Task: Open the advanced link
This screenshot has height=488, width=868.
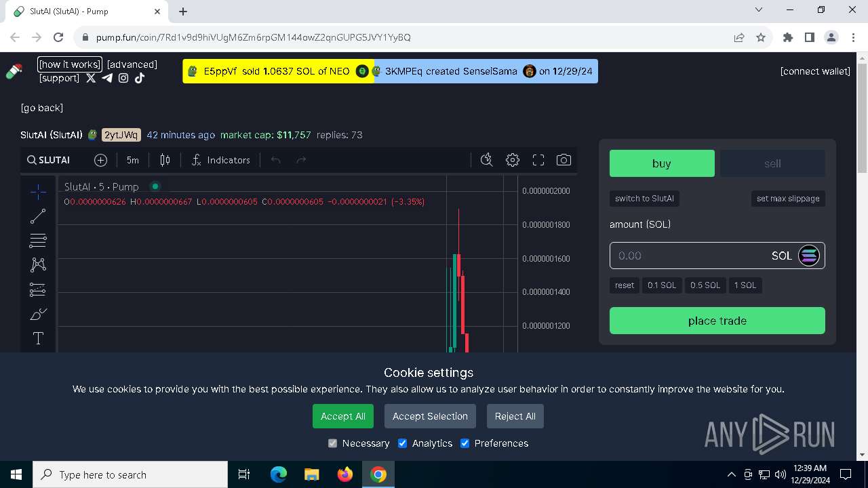Action: pos(132,64)
